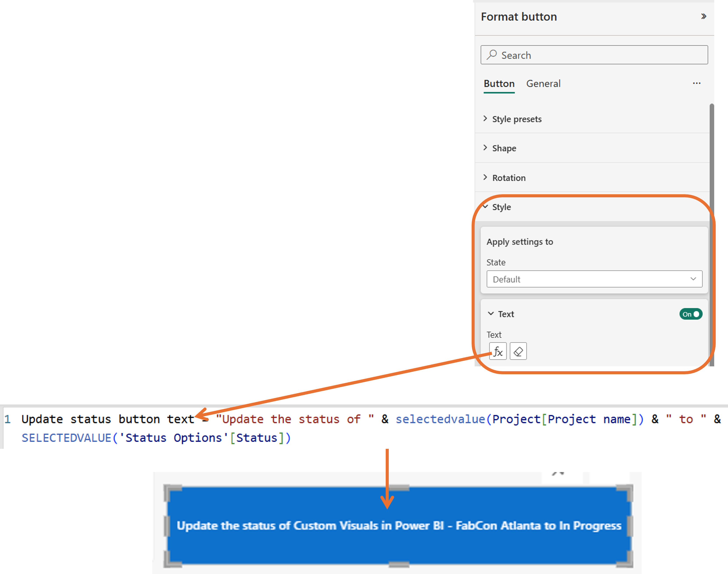Screen dimensions: 728x574
Task: Collapse the Format button pane
Action: pyautogui.click(x=703, y=16)
